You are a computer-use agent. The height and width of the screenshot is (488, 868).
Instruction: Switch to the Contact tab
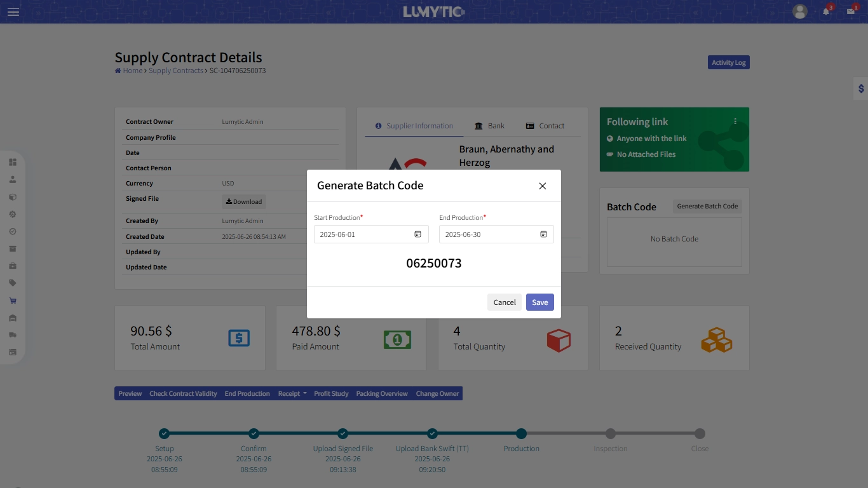point(545,126)
